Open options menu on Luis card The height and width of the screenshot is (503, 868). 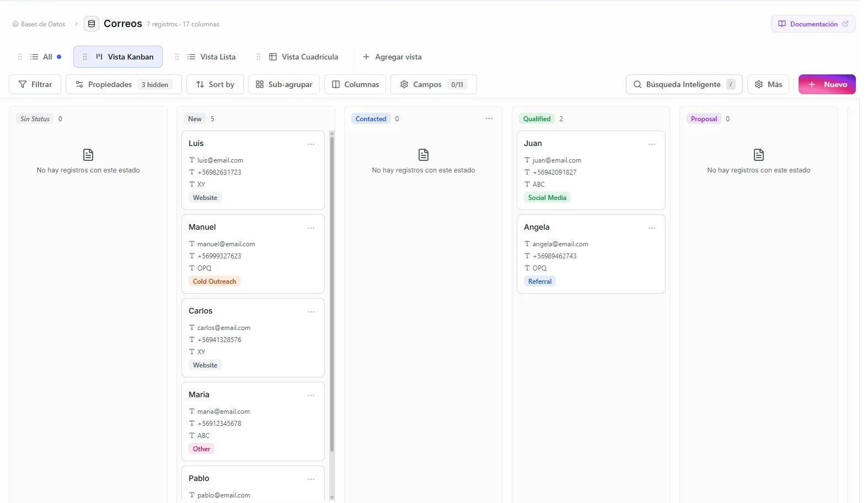[311, 144]
